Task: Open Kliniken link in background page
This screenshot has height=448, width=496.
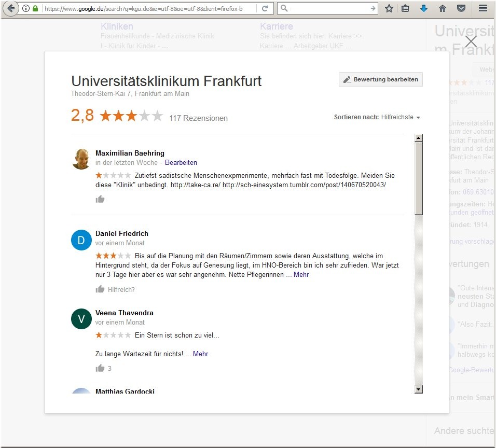Action: pos(117,26)
